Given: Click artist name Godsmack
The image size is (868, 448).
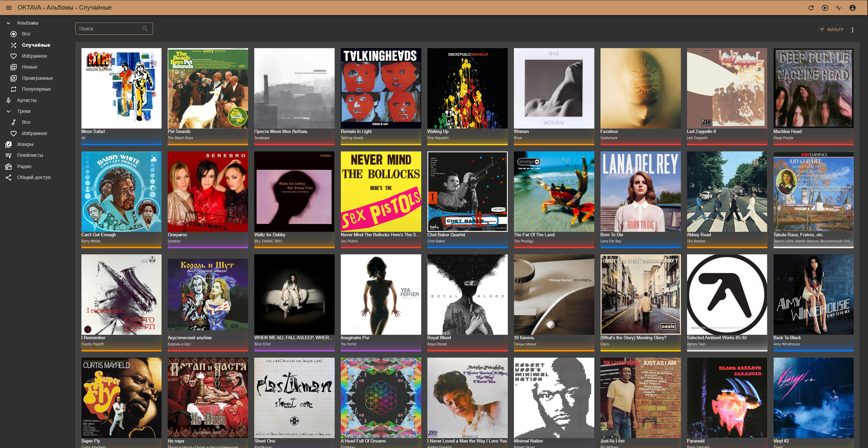Looking at the screenshot, I should click(609, 138).
